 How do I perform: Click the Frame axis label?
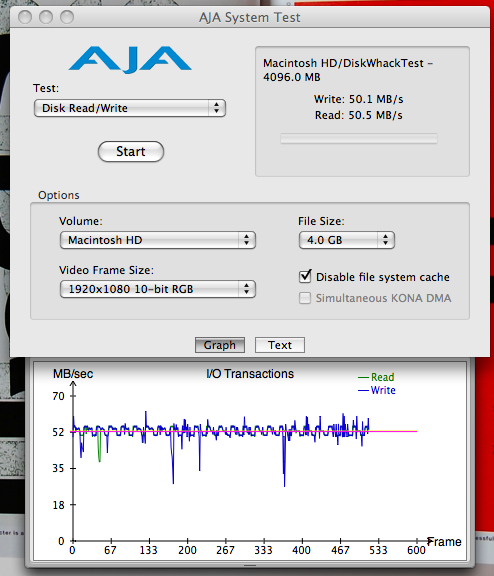pyautogui.click(x=444, y=541)
